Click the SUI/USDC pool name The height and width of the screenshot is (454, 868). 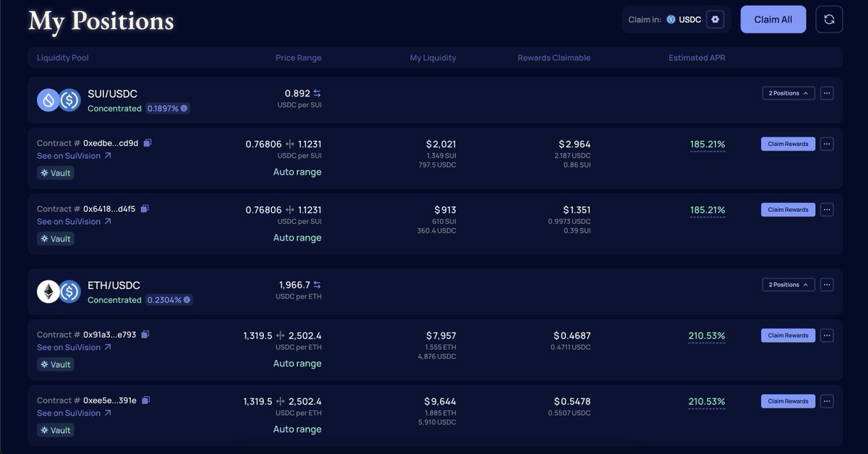[x=112, y=94]
